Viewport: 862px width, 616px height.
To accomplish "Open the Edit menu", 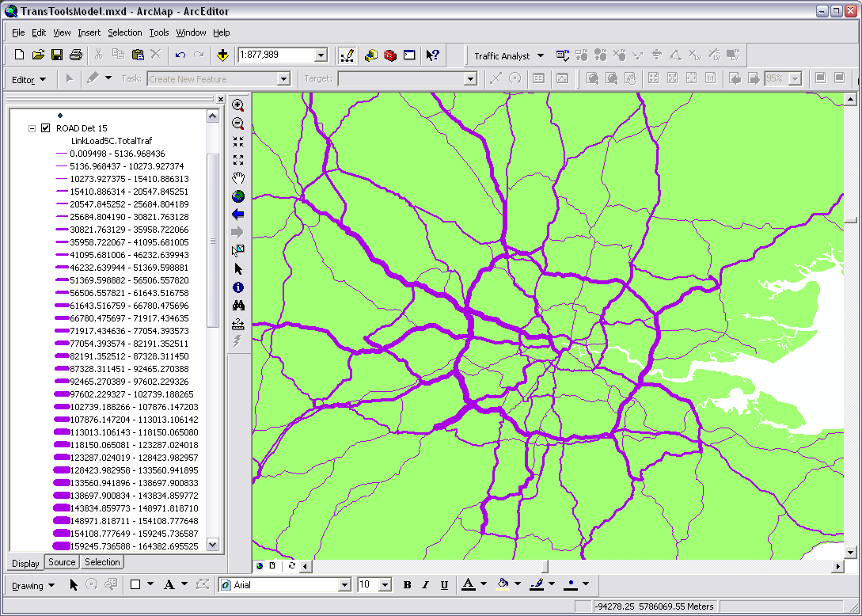I will pyautogui.click(x=39, y=32).
